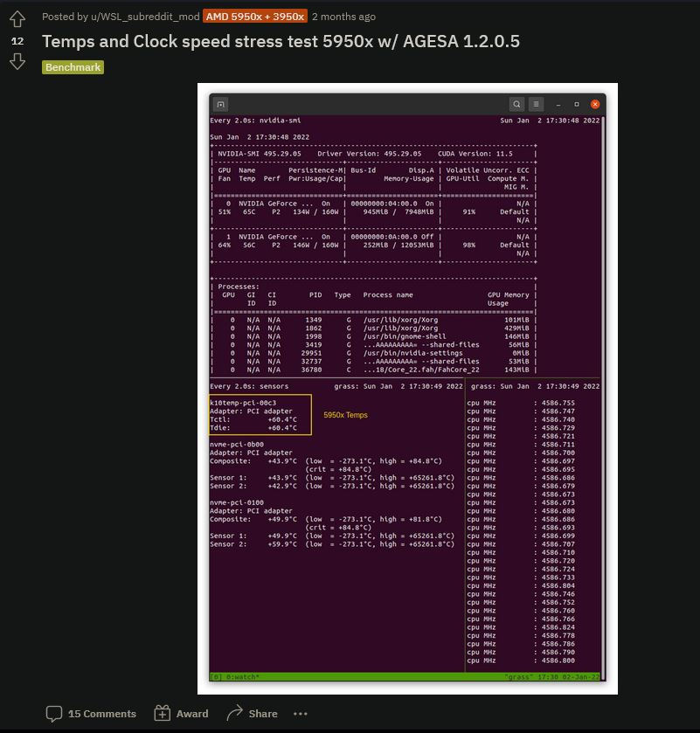Upvote the 5950x stress test post
This screenshot has width=700, height=733.
(17, 19)
